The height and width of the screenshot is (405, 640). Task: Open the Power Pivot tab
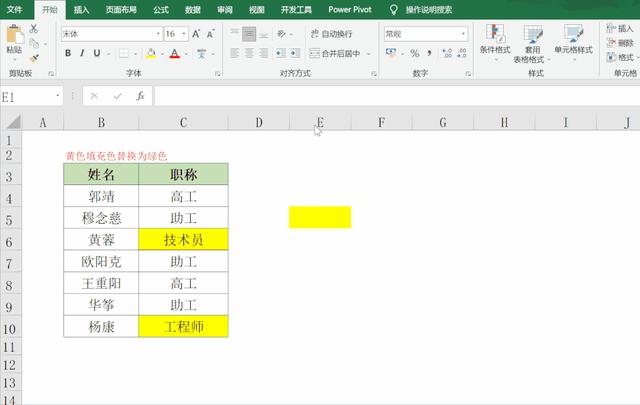point(350,10)
